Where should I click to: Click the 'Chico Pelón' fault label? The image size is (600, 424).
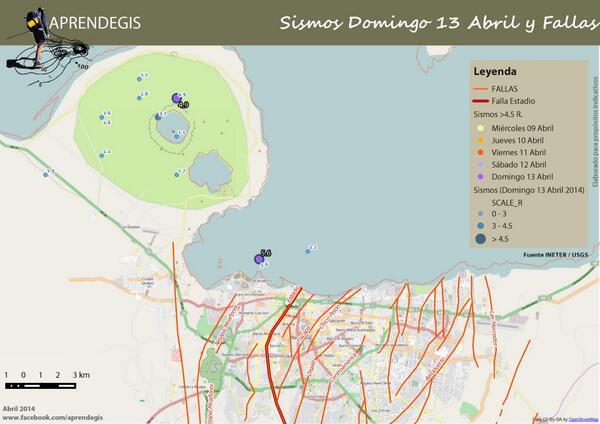[x=329, y=316]
